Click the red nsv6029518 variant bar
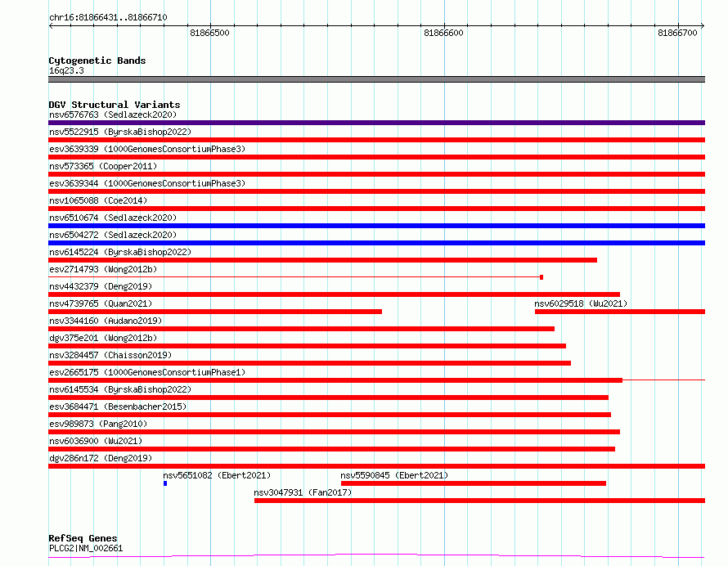Viewport: 728px width, 566px height. pyautogui.click(x=620, y=312)
